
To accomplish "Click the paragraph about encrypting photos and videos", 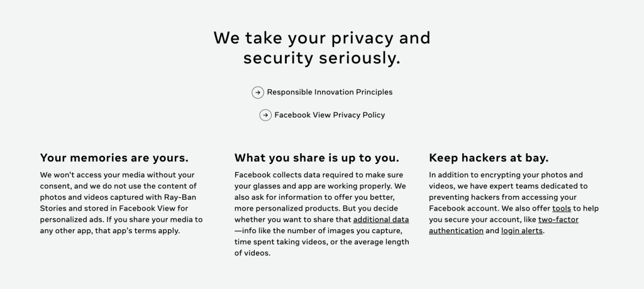I will tap(514, 203).
